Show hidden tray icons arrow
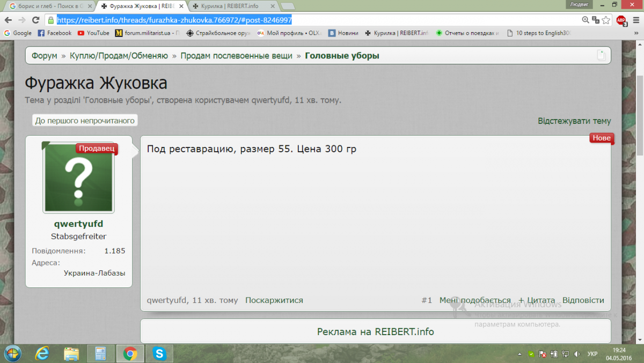This screenshot has height=363, width=644. (519, 354)
